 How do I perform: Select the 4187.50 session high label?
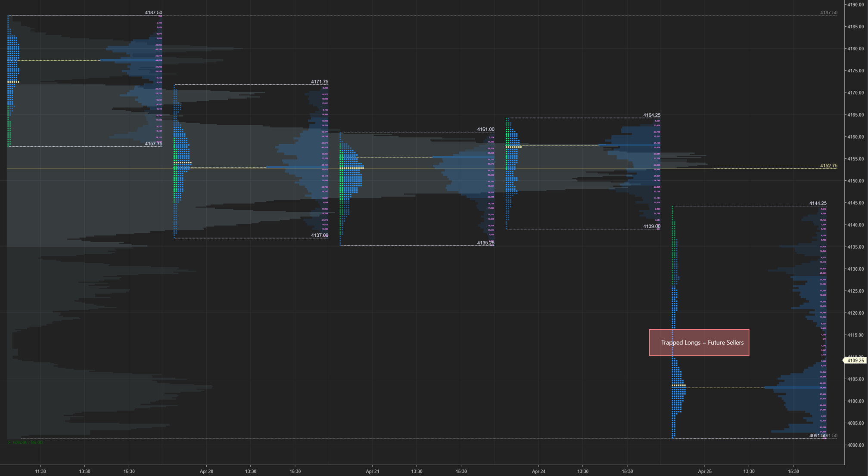[153, 12]
